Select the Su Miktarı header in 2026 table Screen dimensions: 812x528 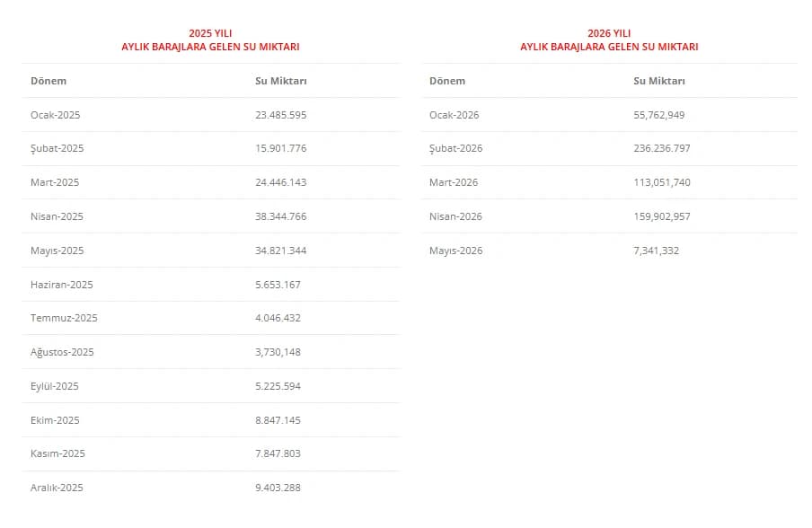pyautogui.click(x=659, y=81)
